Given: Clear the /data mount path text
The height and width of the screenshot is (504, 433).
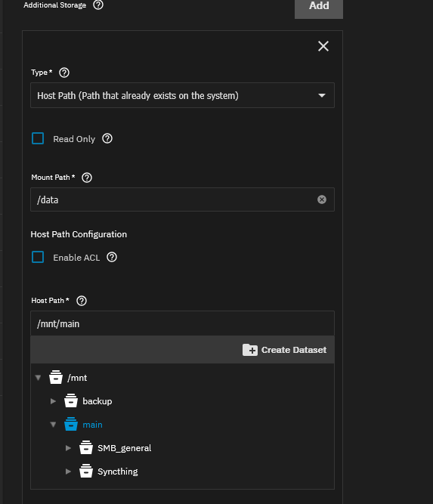Looking at the screenshot, I should pos(322,199).
